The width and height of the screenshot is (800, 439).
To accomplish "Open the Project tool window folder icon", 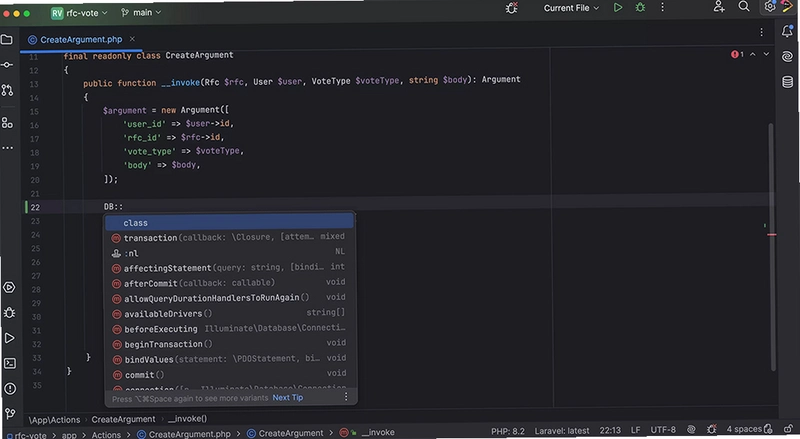I will [7, 40].
